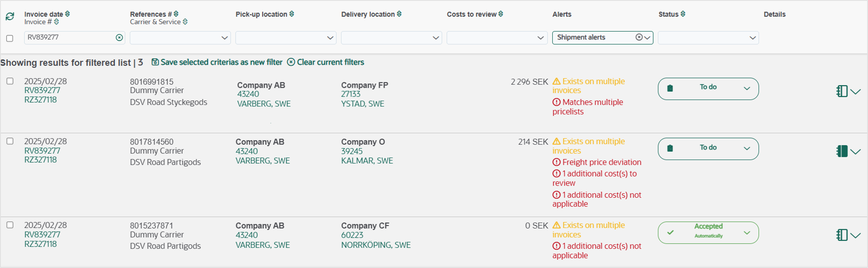Clear the RV839277 invoice search field
868x268 pixels.
119,37
